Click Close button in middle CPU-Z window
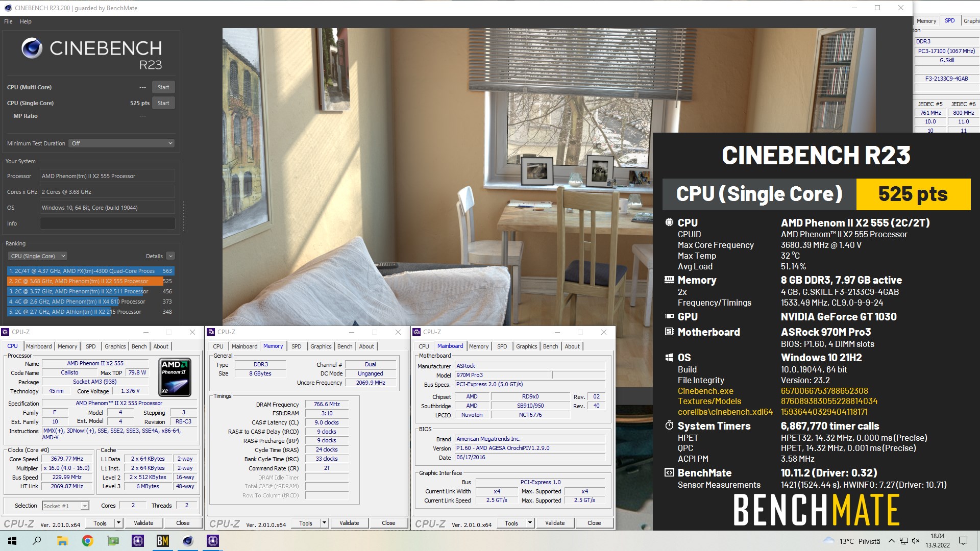980x551 pixels. click(388, 523)
